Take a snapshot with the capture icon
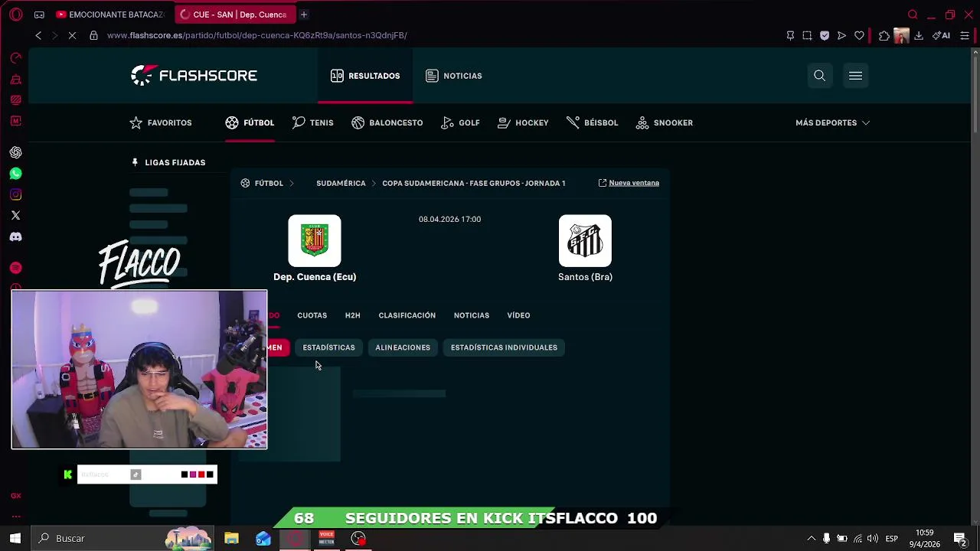 [807, 35]
